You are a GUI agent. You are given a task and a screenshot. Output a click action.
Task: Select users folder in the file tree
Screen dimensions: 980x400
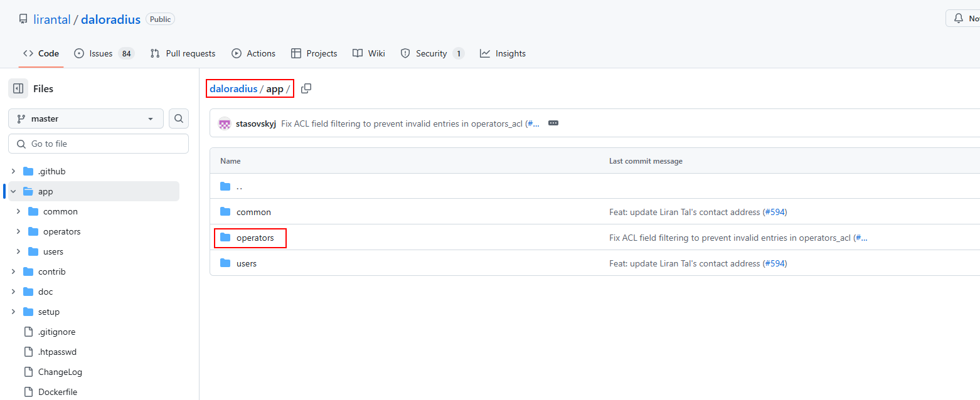coord(53,251)
